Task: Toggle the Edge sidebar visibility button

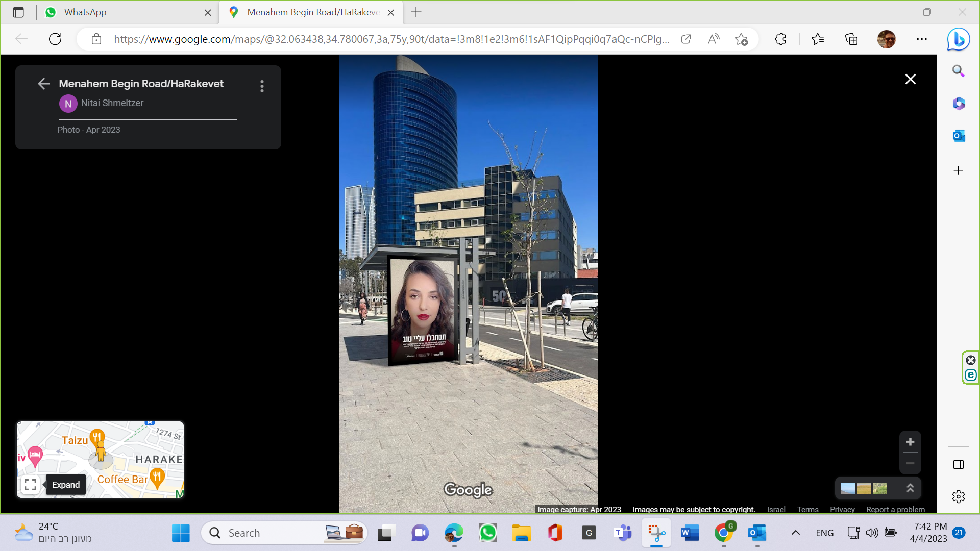Action: (x=958, y=464)
